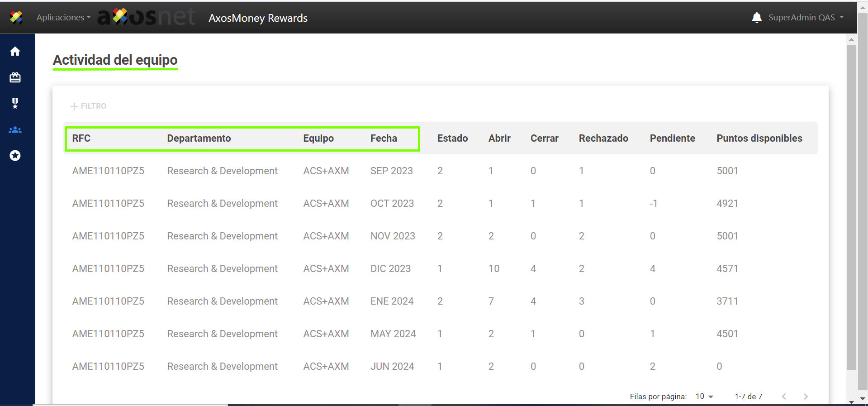Select the DIC 2023 row
The image size is (868, 406).
click(x=390, y=269)
